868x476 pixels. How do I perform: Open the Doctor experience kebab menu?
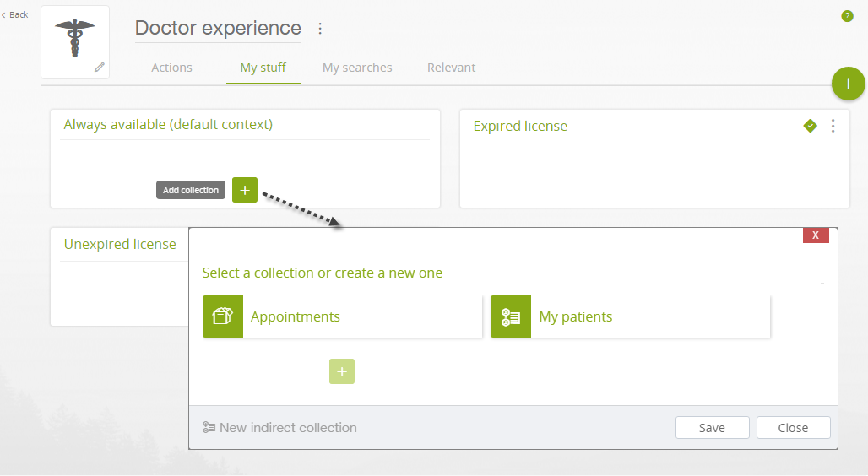coord(320,28)
